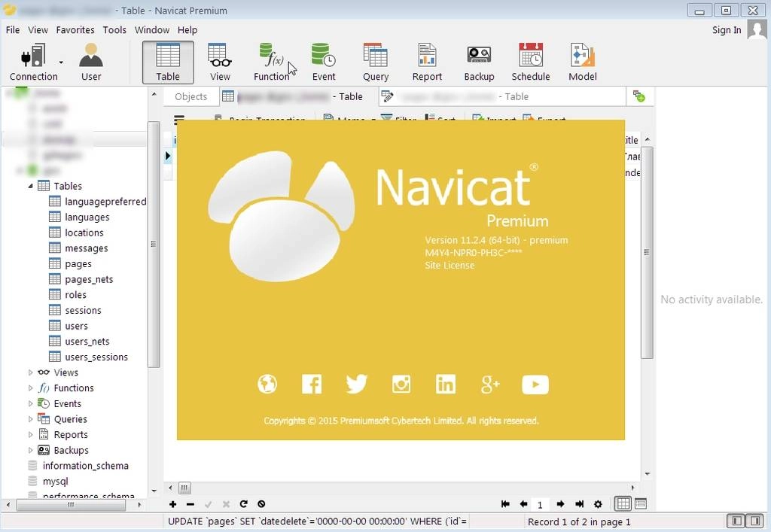Click the user avatar next to Sign In
The width and height of the screenshot is (771, 532).
[756, 29]
